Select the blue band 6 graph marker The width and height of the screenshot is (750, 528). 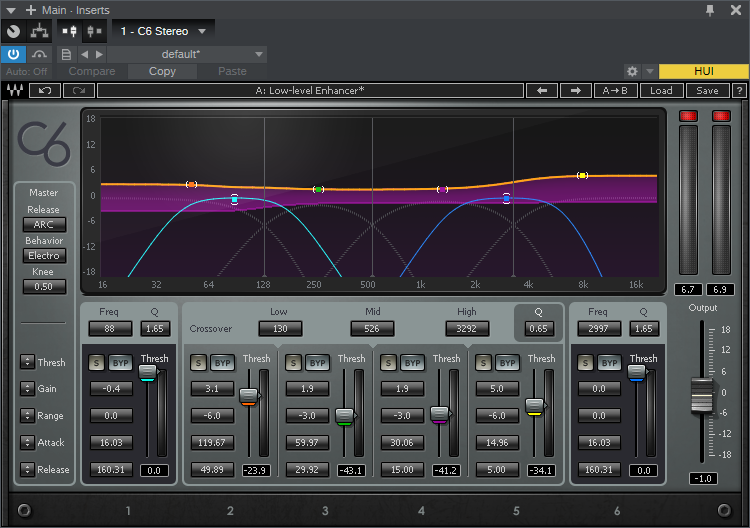tap(507, 198)
